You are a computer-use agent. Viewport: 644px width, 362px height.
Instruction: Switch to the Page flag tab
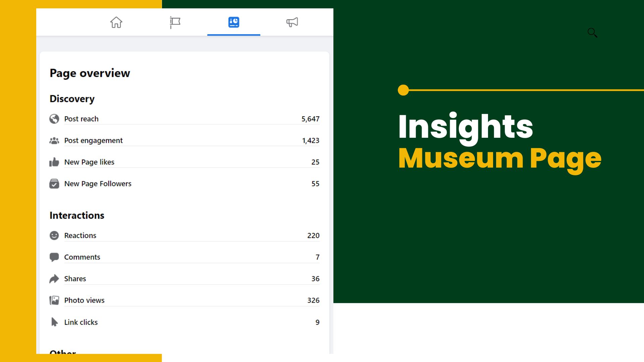tap(175, 22)
